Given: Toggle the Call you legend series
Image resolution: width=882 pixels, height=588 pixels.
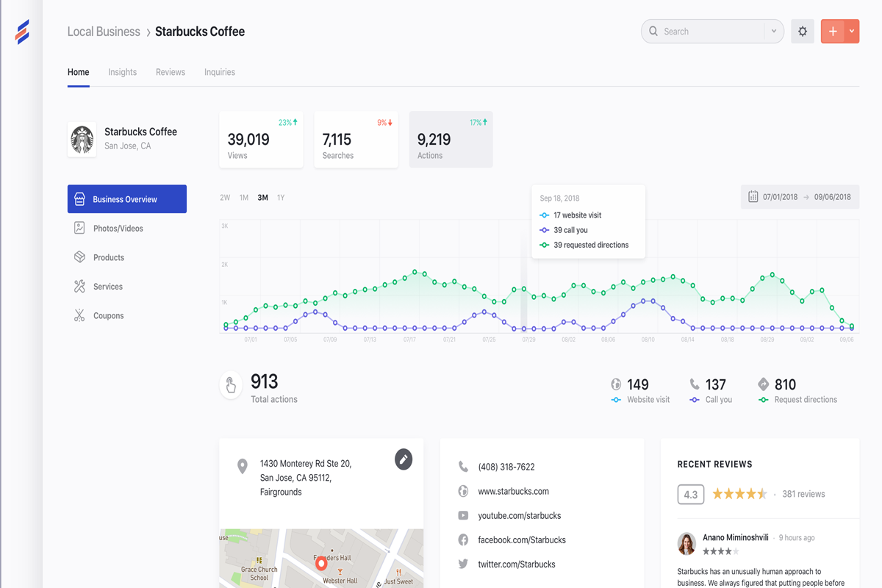Looking at the screenshot, I should (x=711, y=400).
